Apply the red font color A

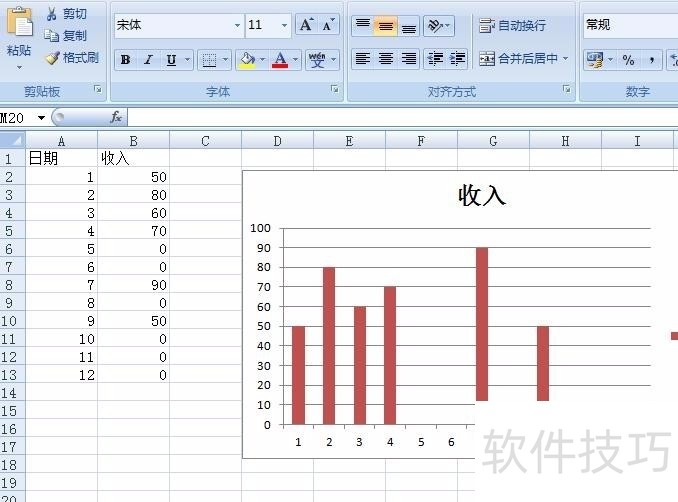(280, 60)
